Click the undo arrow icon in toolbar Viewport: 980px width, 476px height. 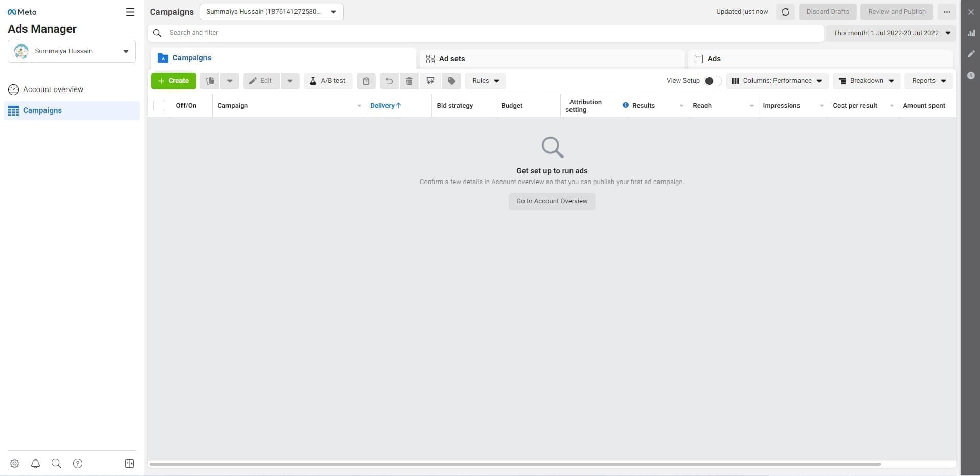[389, 81]
